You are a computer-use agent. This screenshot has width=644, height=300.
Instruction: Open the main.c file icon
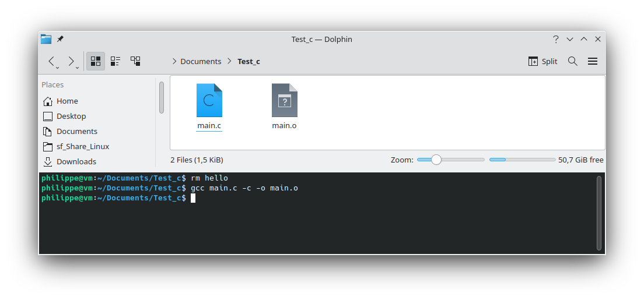(209, 100)
